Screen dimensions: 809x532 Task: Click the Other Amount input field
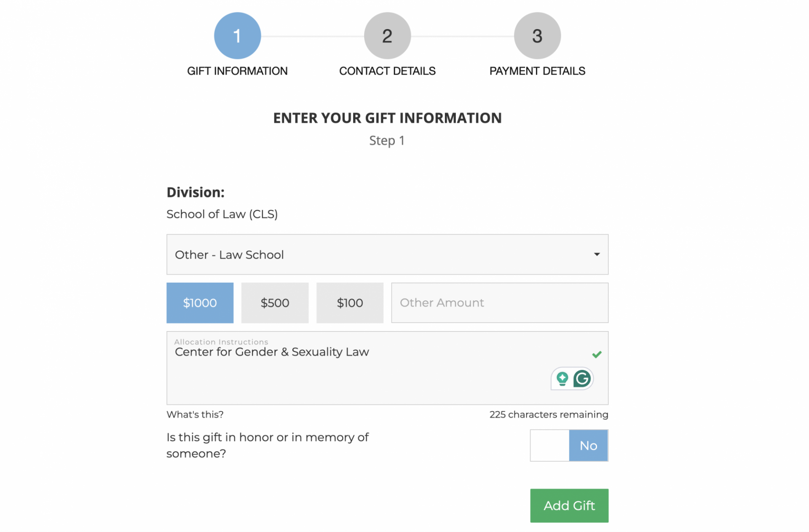500,302
